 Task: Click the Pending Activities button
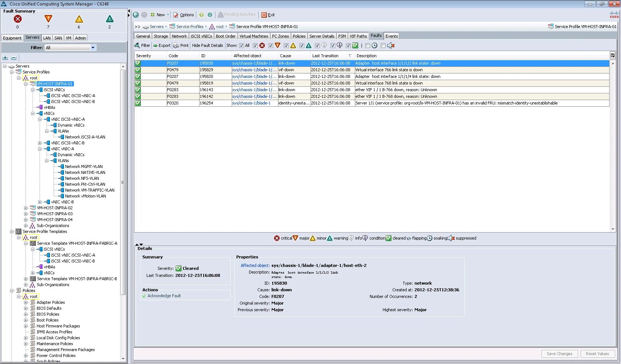237,15
